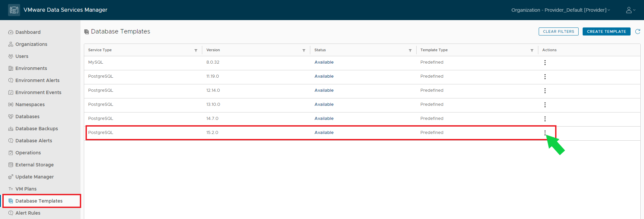This screenshot has width=644, height=219.
Task: Open actions menu for PostgreSQL 11.19.0
Action: pyautogui.click(x=545, y=77)
